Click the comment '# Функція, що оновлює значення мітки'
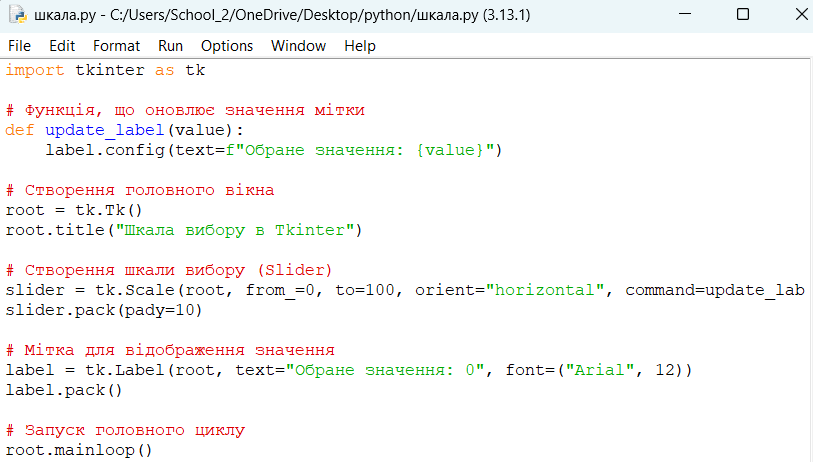This screenshot has height=462, width=813. [x=185, y=110]
